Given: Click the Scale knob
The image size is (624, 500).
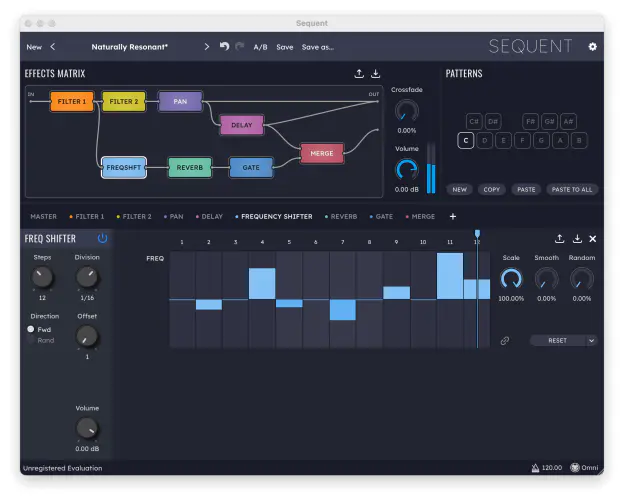Looking at the screenshot, I should [x=511, y=279].
